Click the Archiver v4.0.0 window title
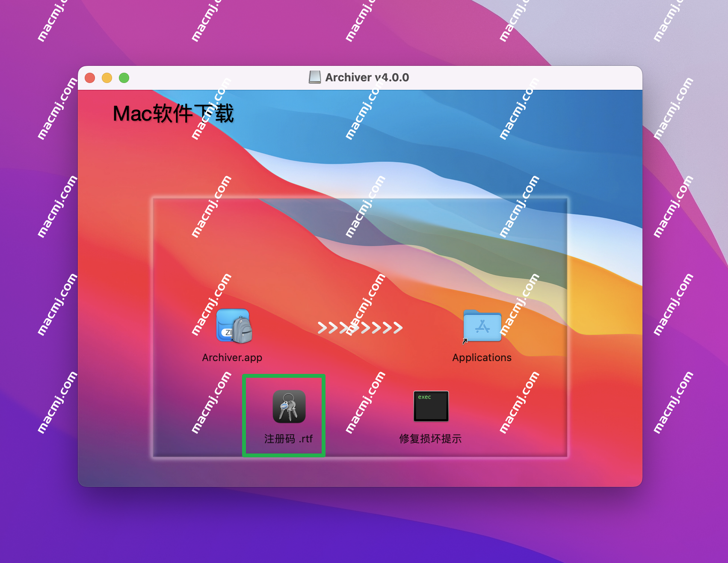The image size is (728, 563). point(367,77)
